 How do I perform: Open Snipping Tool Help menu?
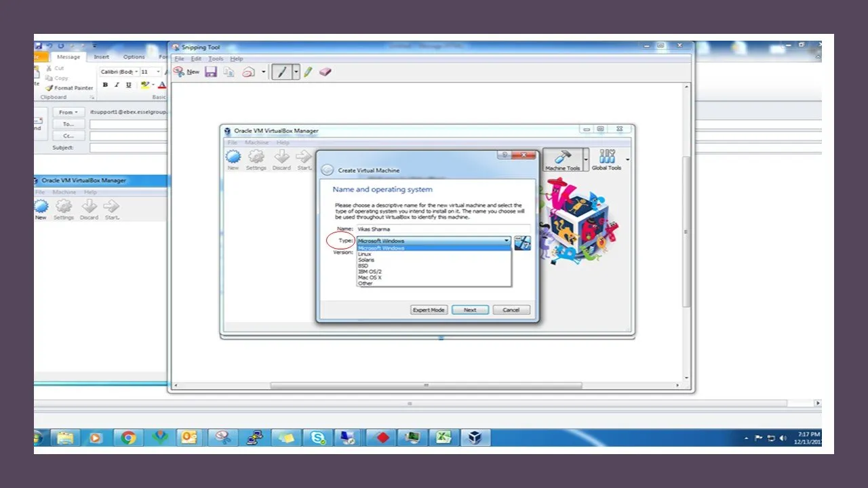[237, 59]
